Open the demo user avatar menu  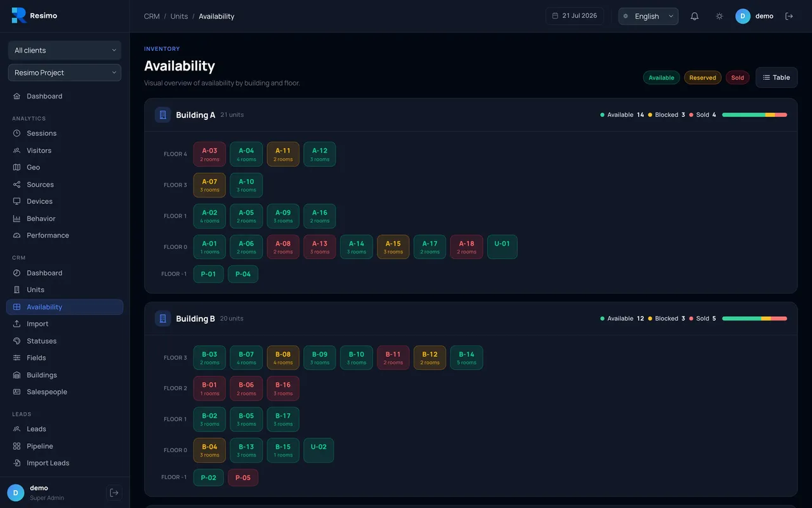coord(754,16)
